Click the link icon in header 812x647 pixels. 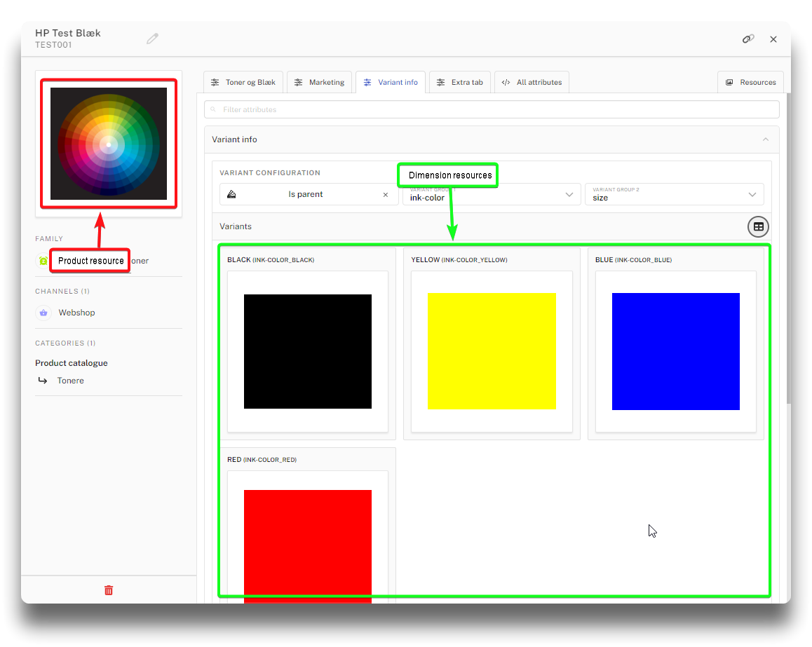[x=748, y=39]
